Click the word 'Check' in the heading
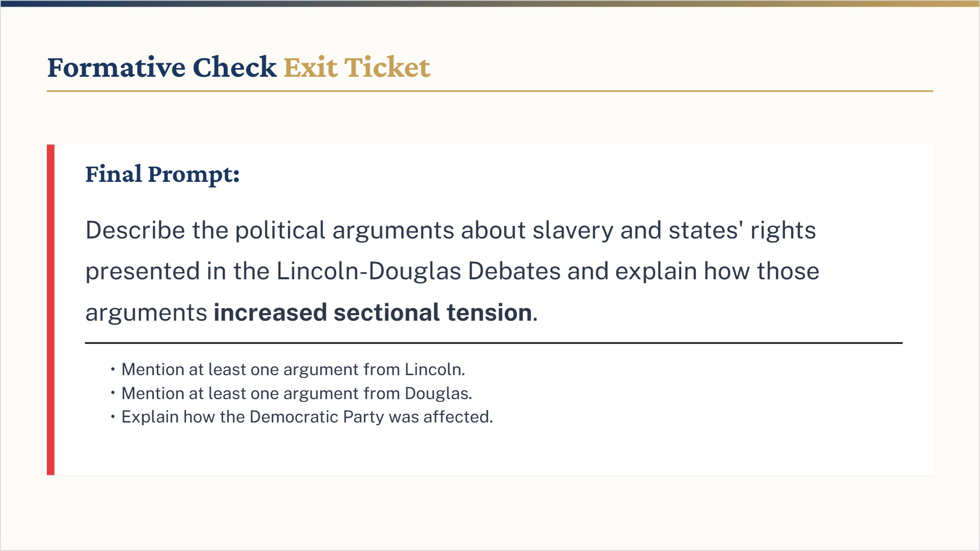 tap(235, 68)
